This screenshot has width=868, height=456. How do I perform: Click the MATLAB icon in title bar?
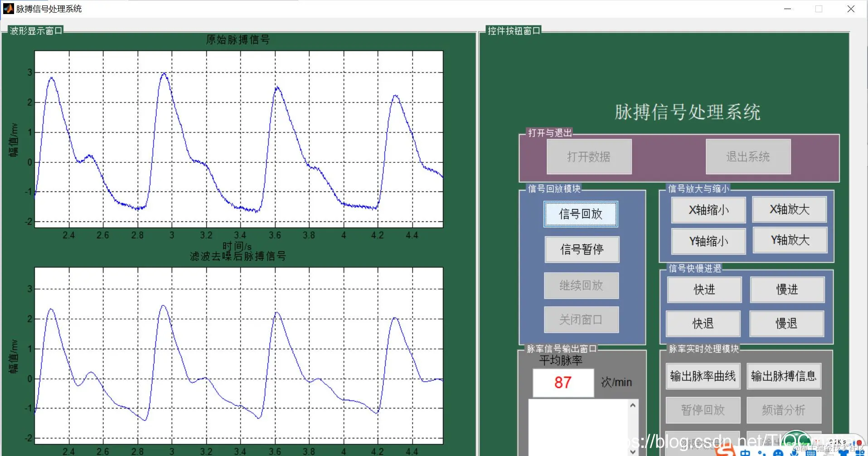point(9,9)
